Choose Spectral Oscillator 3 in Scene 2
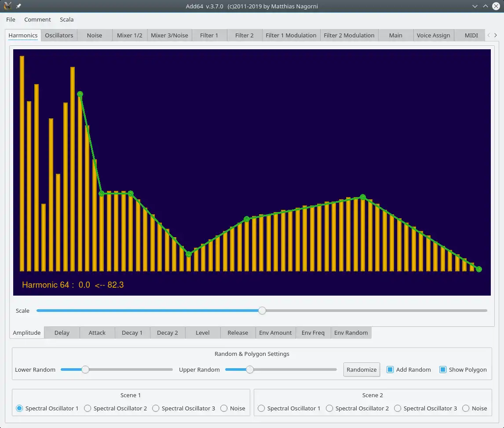Viewport: 504px width, 428px height. (398, 408)
